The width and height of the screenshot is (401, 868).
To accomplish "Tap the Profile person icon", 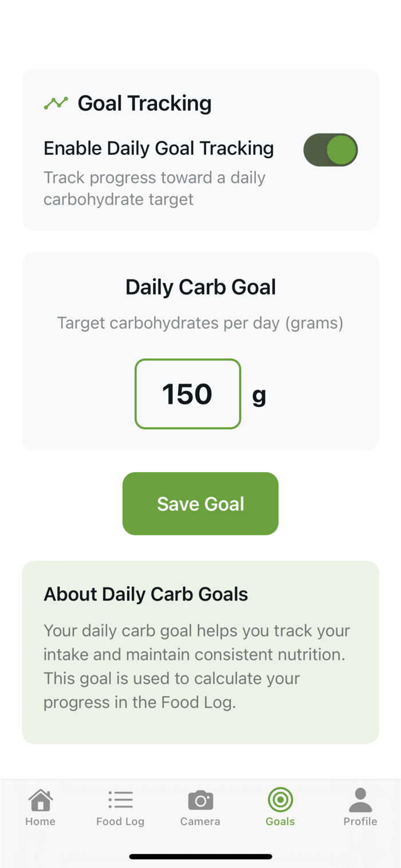I will point(360,800).
